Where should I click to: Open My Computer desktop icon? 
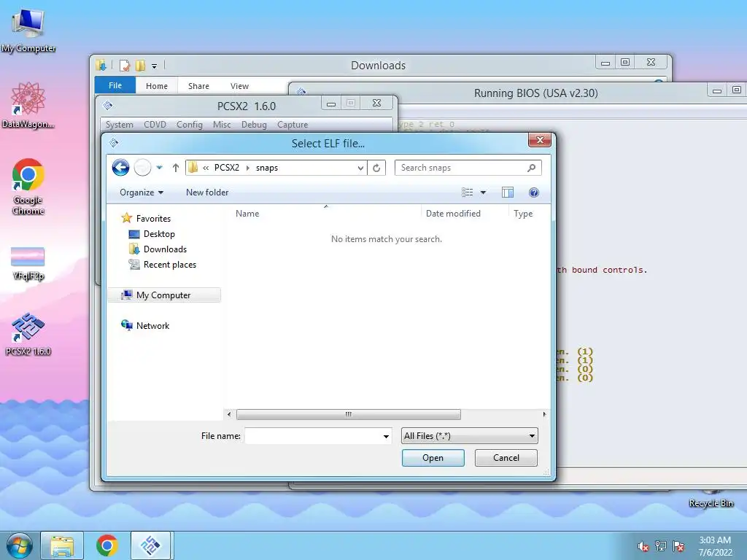[x=28, y=31]
